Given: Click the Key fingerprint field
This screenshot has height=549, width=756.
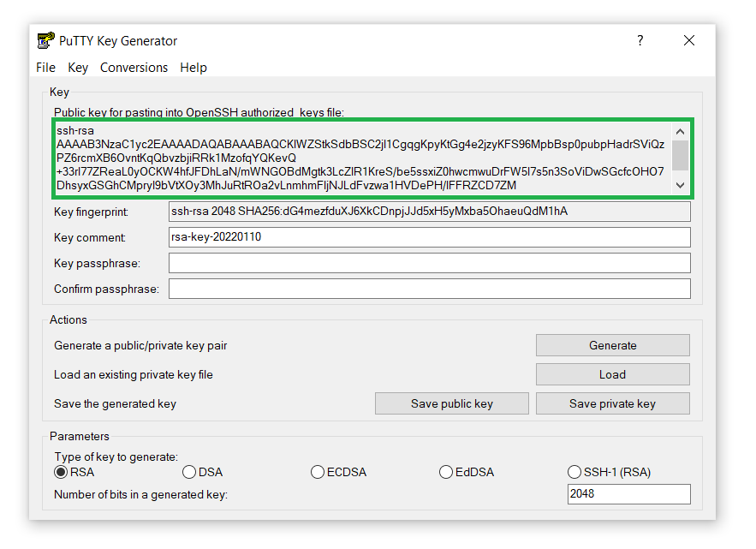Looking at the screenshot, I should click(x=429, y=212).
